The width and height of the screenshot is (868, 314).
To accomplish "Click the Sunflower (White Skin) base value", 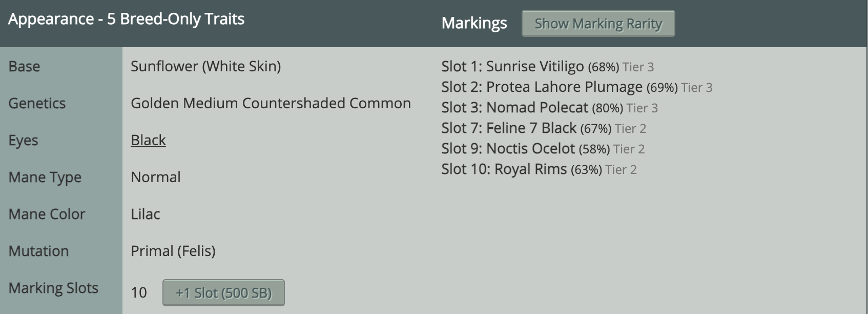I will click(x=205, y=66).
